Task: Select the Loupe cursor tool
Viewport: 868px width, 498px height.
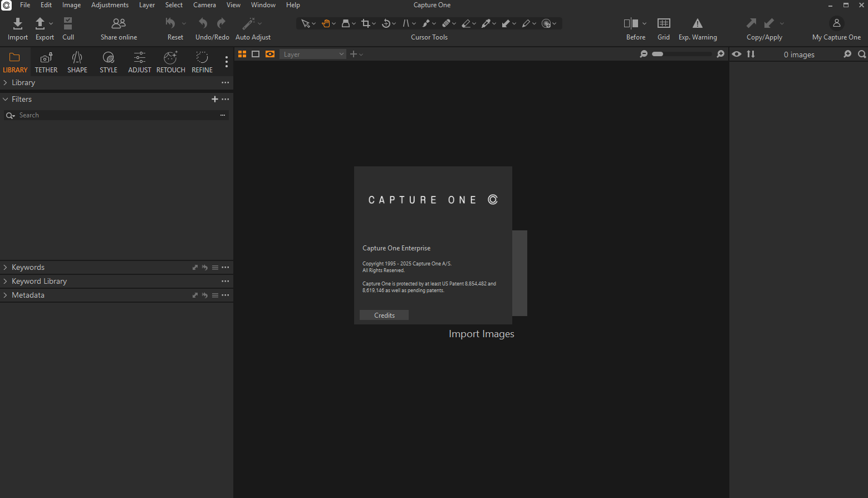Action: point(346,23)
